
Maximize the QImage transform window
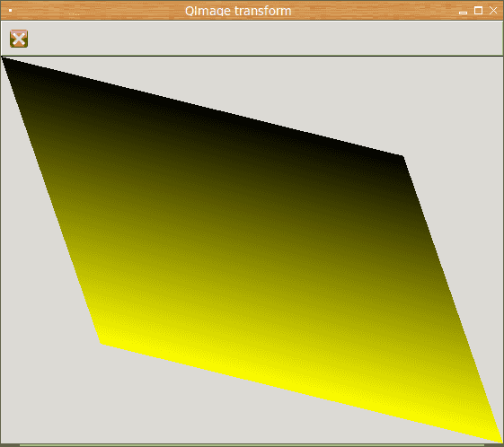[478, 11]
